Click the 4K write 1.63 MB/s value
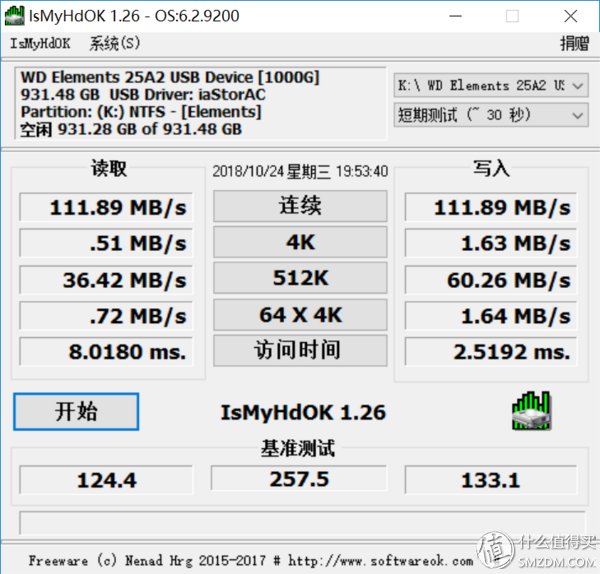Image resolution: width=600 pixels, height=574 pixels. coord(491,243)
